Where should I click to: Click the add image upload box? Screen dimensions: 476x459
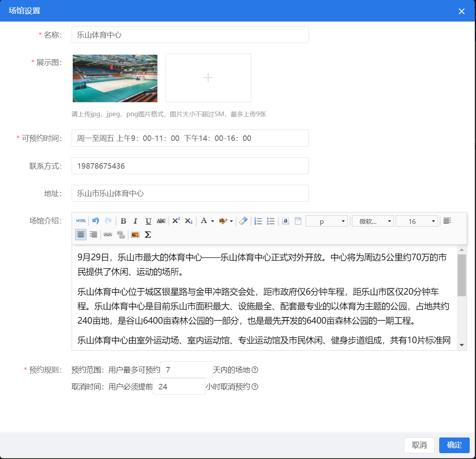(208, 78)
